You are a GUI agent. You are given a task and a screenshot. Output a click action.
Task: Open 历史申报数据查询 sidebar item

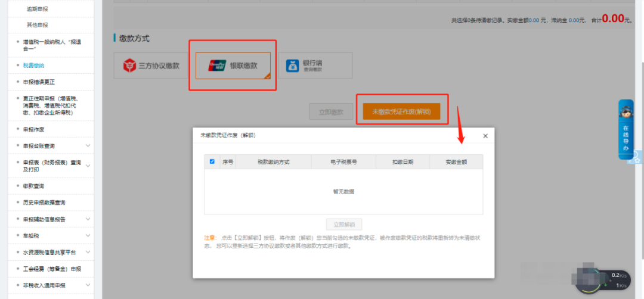(44, 203)
